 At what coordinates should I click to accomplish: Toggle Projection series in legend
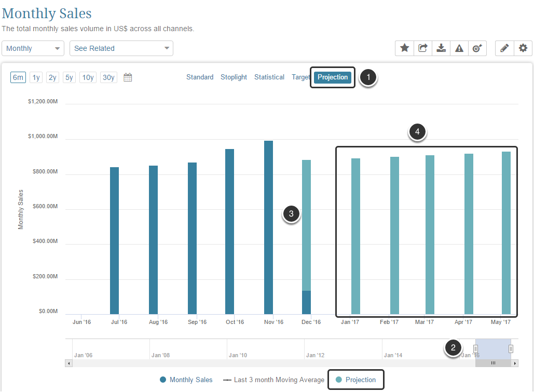(355, 380)
